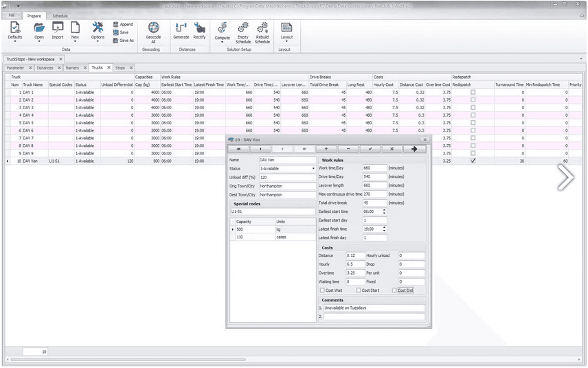
Task: Generate distances using the Generate icon
Action: pyautogui.click(x=181, y=28)
